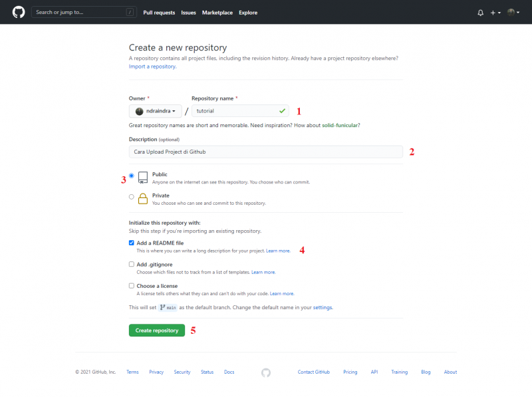Expand the Owner ndraindra dropdown
This screenshot has width=532, height=397.
click(x=156, y=111)
